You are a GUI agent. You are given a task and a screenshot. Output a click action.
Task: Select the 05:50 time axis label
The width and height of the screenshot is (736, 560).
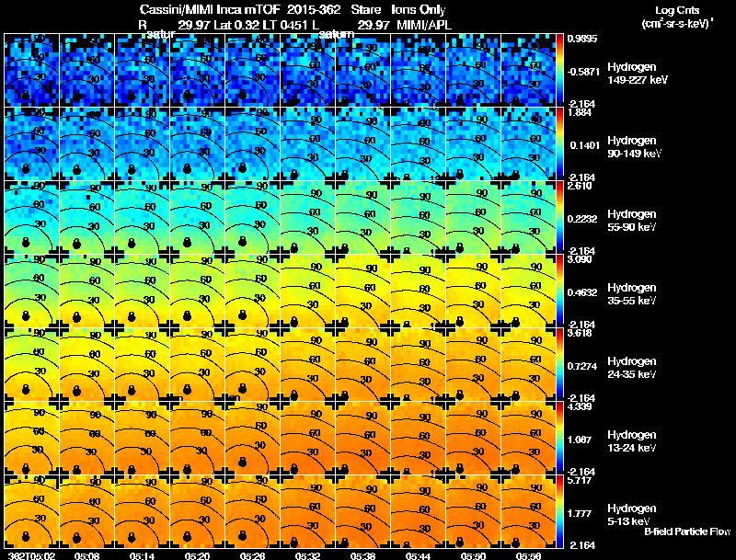pyautogui.click(x=473, y=555)
